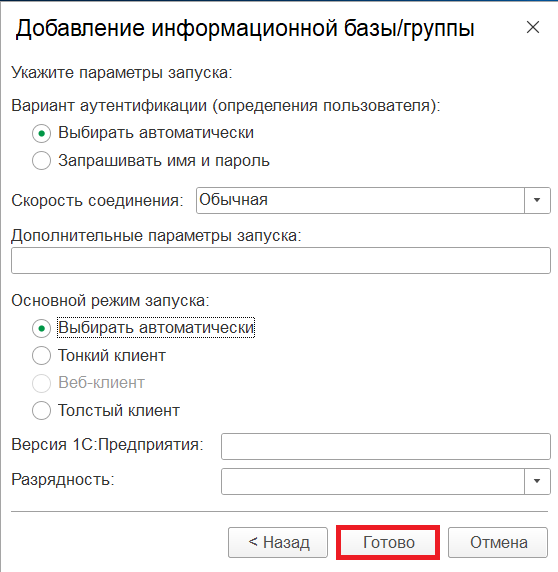
Task: Click dialog title 'Добавление информационной базы/группы'
Action: (x=245, y=28)
